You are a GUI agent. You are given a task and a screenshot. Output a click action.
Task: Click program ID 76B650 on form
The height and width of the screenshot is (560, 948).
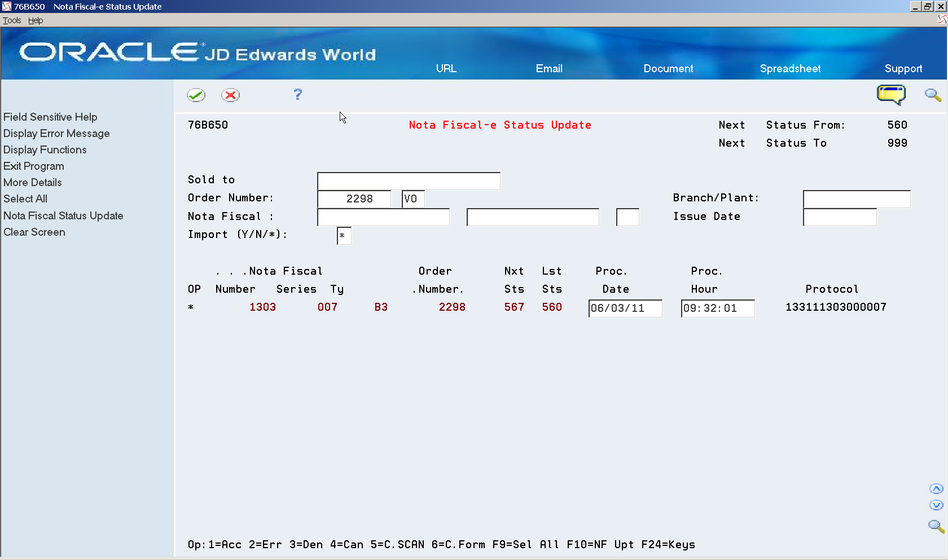tap(208, 125)
